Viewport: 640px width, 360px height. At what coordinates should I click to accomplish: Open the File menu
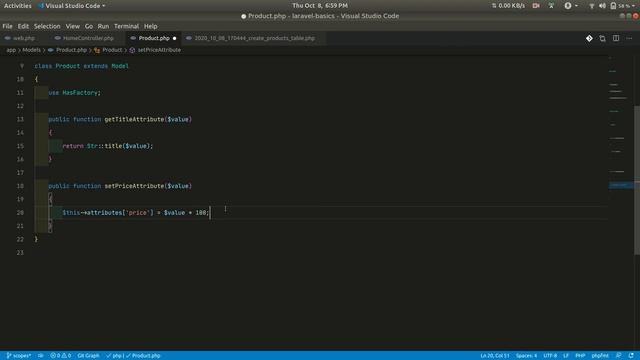pos(7,26)
